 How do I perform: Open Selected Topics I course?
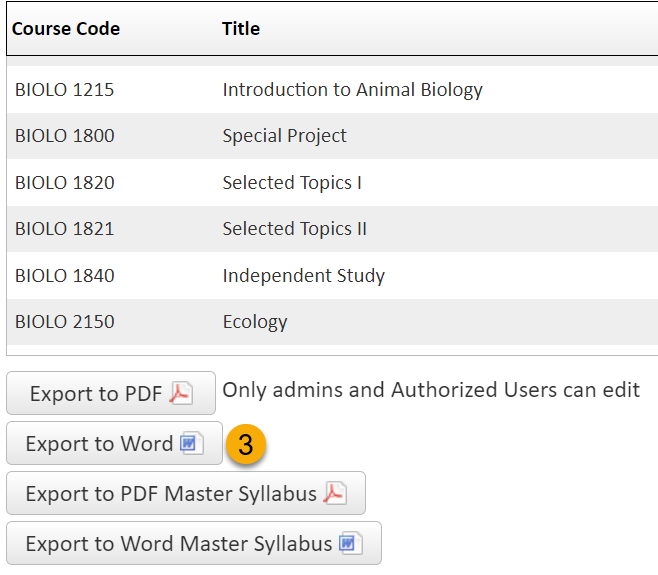click(x=292, y=183)
